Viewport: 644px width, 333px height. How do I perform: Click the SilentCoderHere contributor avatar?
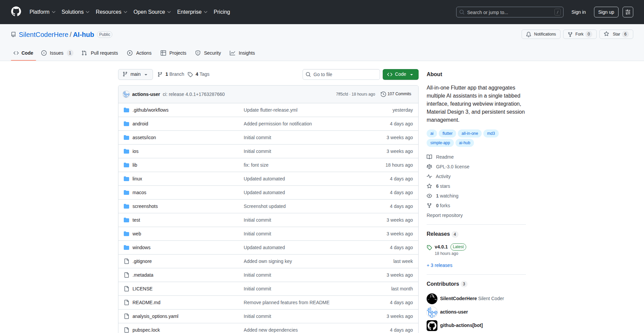tap(432, 298)
